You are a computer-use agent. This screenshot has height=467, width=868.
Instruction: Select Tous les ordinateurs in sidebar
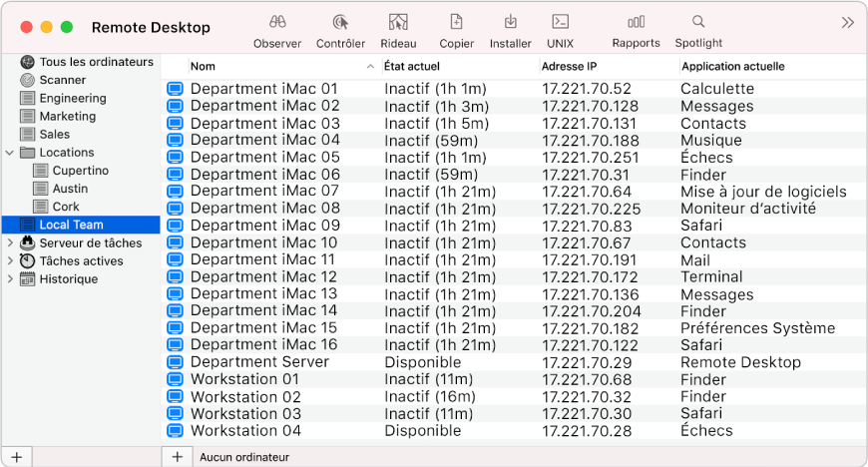[96, 62]
